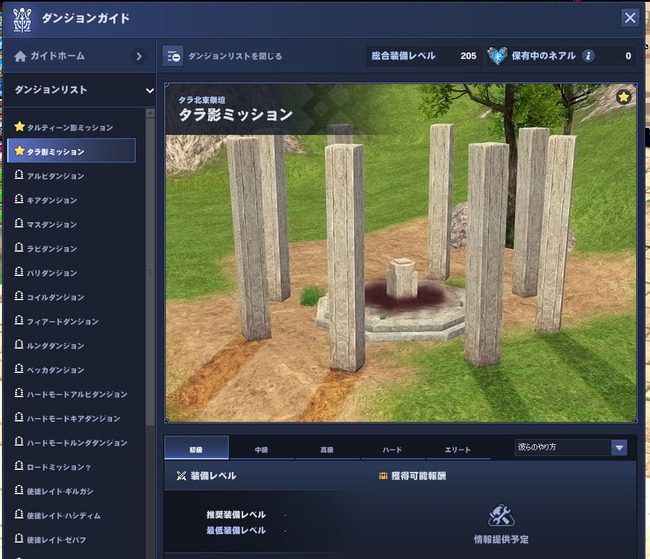This screenshot has height=559, width=650.
Task: Click the dungeon icon of 使徒レイド・ハシディム
Action: (x=19, y=515)
